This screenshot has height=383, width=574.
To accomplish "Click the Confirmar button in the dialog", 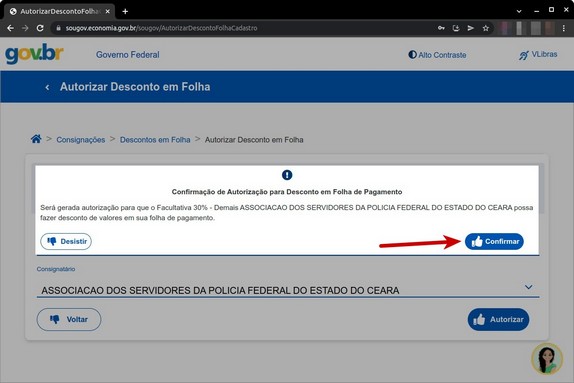I will (494, 241).
